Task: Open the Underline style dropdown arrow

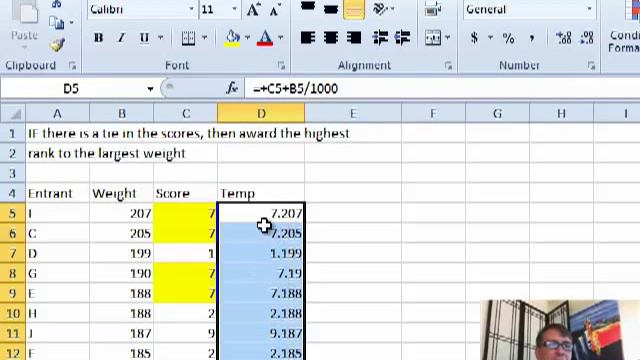Action: [161, 38]
